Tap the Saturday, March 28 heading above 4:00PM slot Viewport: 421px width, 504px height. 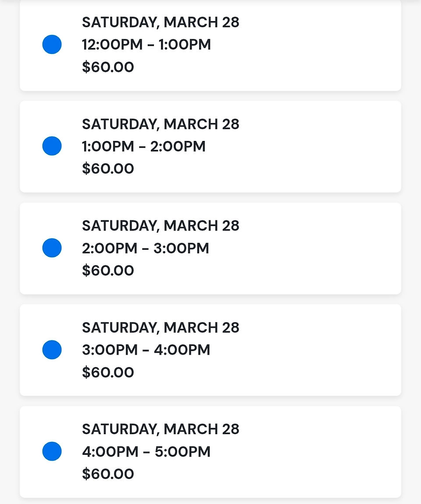point(161,429)
